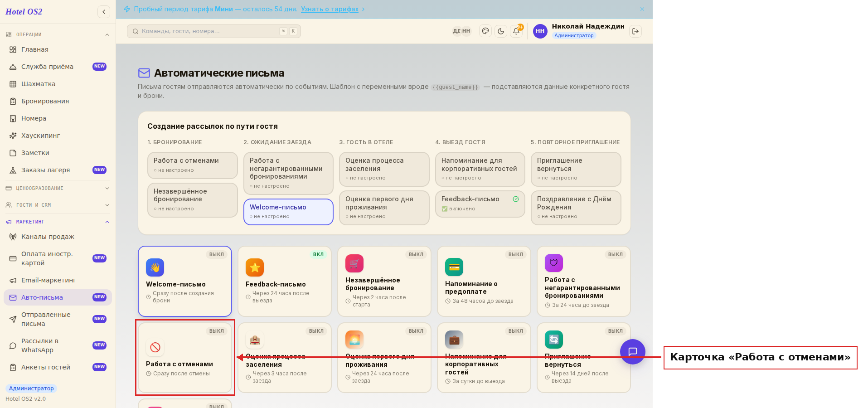Open Email-маркетинг page
Screen dimensions: 868x408
coord(58,280)
